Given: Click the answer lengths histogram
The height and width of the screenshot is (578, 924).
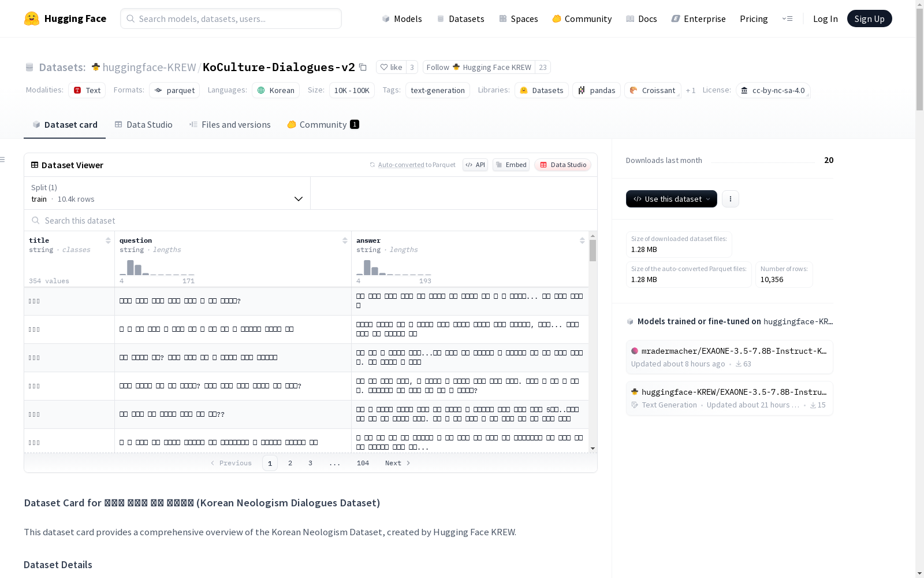Looking at the screenshot, I should click(394, 267).
